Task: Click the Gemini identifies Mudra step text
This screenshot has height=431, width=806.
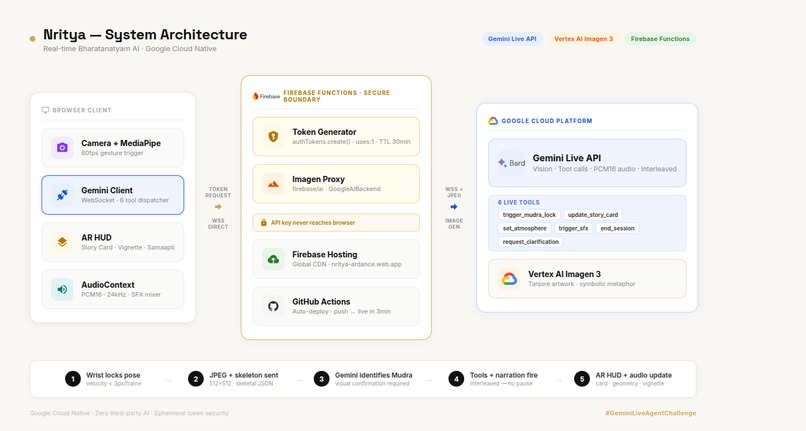Action: (374, 375)
